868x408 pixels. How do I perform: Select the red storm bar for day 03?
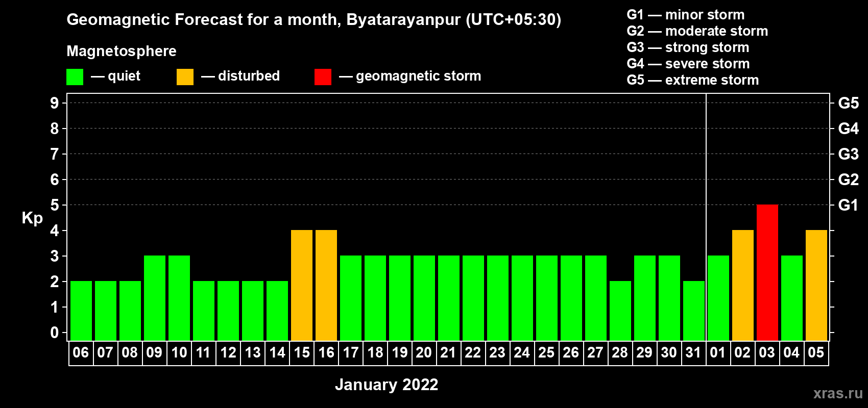click(767, 272)
